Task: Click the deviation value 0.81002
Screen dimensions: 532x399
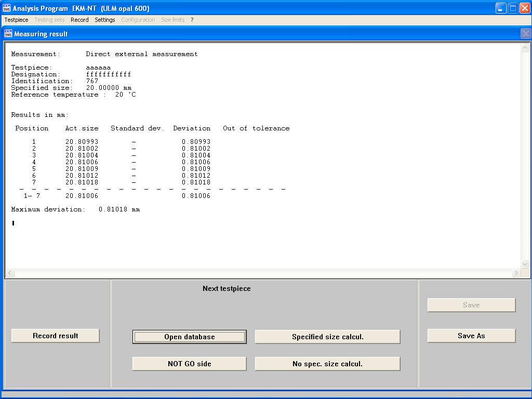Action: point(196,149)
